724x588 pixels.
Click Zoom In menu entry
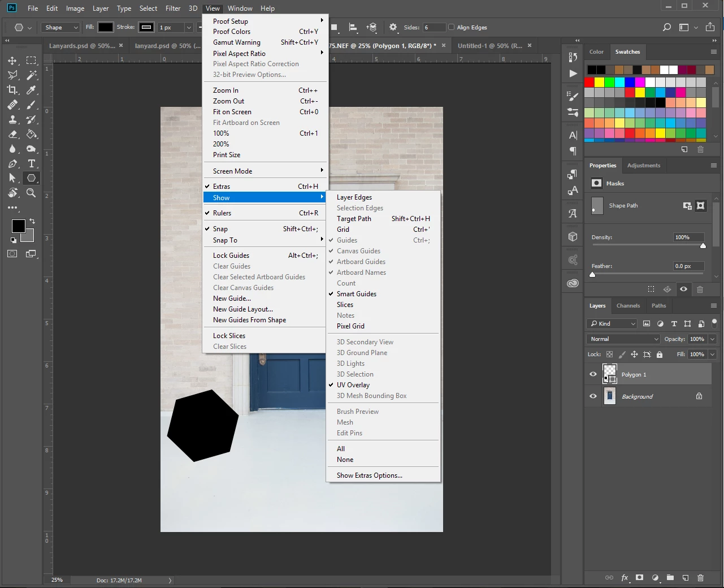click(265, 90)
